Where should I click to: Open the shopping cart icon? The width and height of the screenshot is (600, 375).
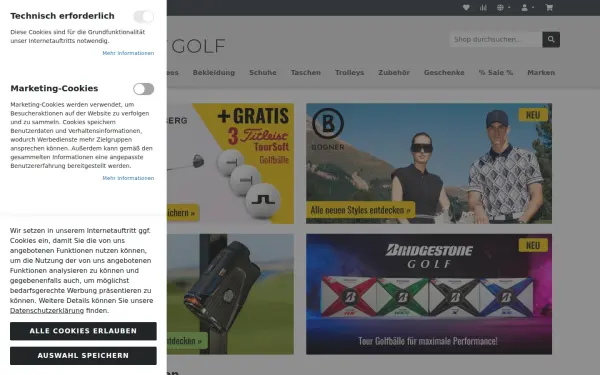[x=549, y=7]
